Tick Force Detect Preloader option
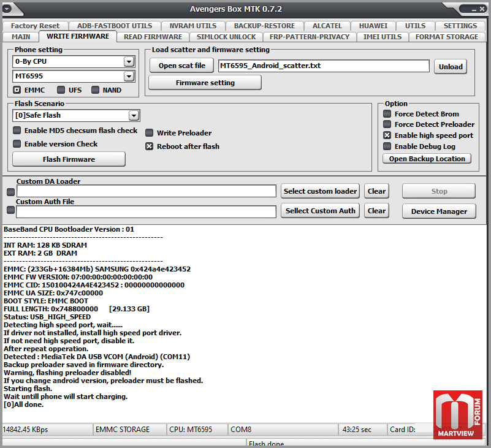 tap(387, 124)
